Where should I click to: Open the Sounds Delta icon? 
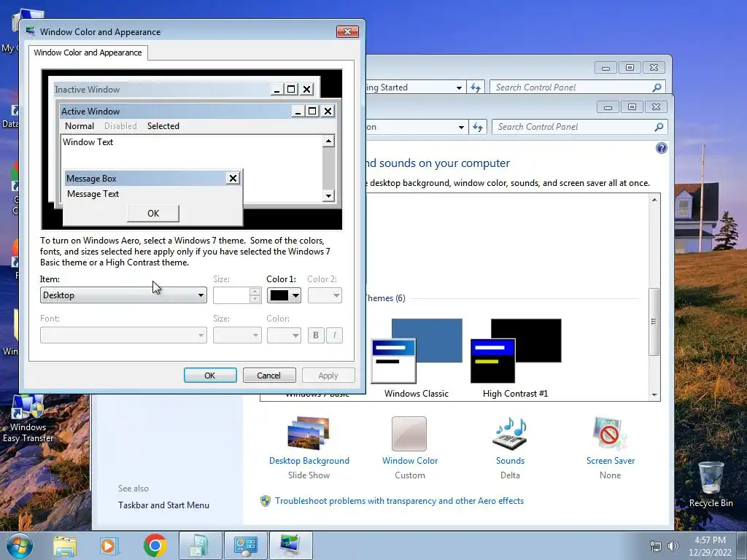point(510,433)
